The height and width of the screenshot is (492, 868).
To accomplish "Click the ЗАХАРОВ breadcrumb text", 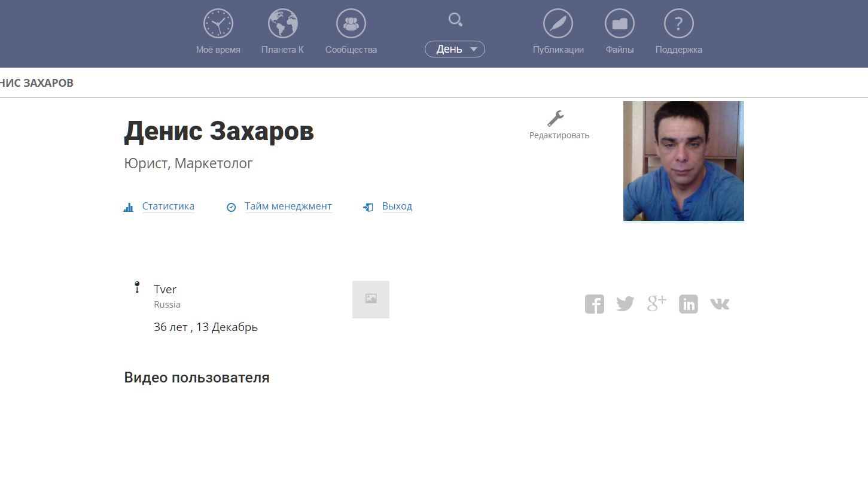I will (48, 83).
